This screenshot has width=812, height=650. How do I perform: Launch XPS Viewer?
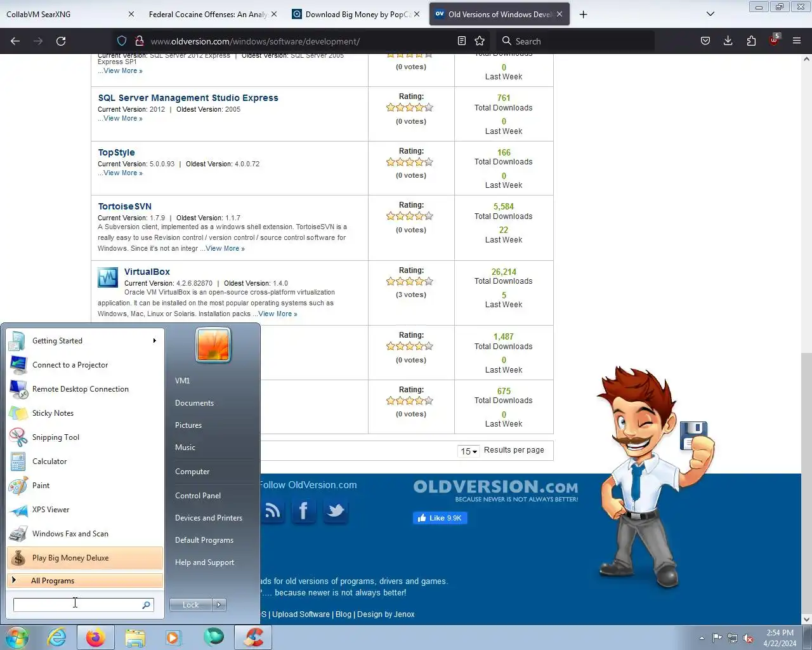84,510
